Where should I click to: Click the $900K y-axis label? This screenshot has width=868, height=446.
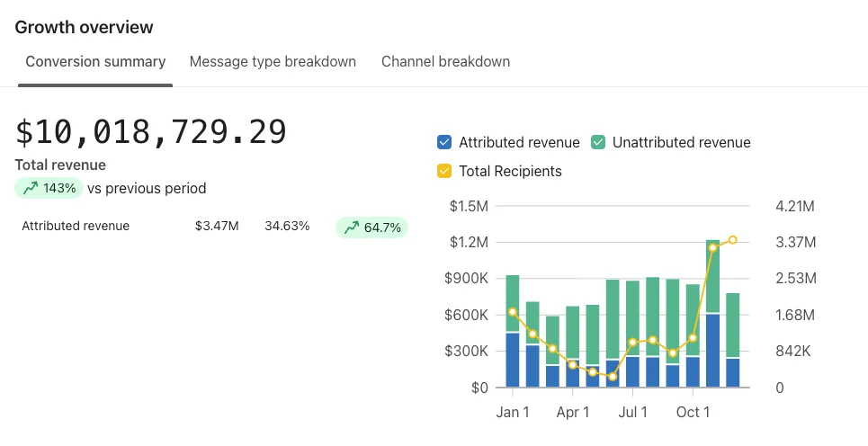[x=467, y=279]
